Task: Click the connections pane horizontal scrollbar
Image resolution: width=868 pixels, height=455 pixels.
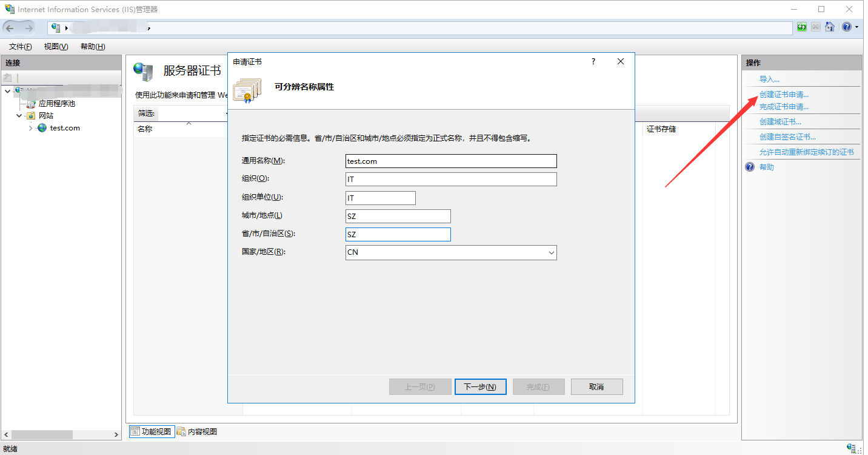Action: click(x=42, y=434)
